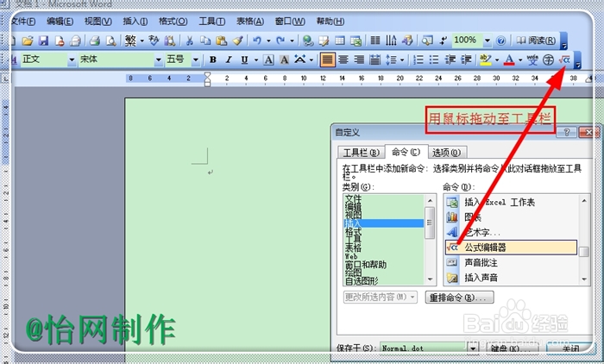Select the Format Painter brush icon
Screen dimensions: 604x364
pyautogui.click(x=237, y=41)
